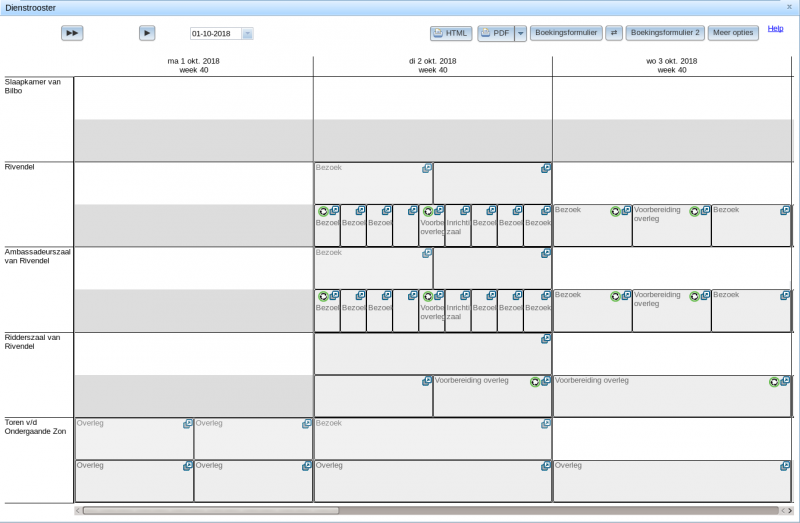
Task: Select the Slaapkamer van Bilbo row label
Action: tap(33, 86)
